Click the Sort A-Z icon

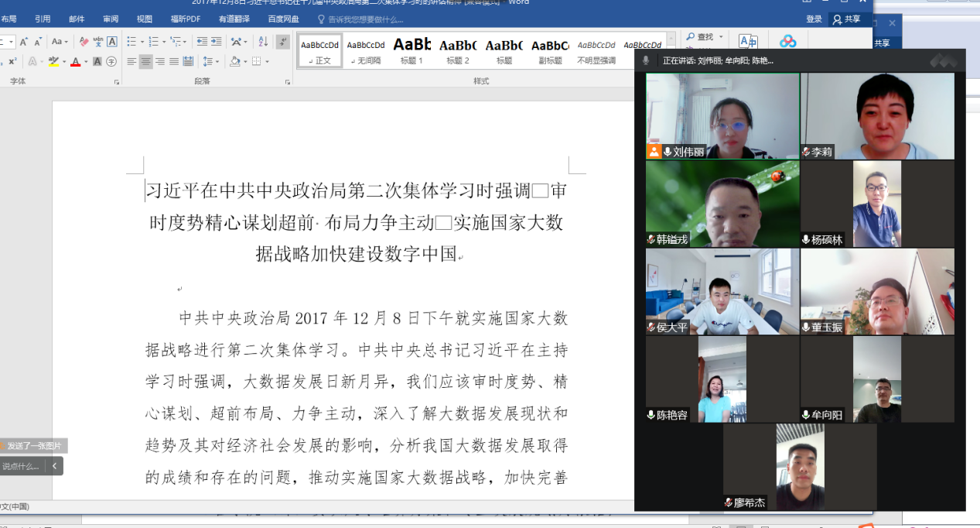point(263,42)
